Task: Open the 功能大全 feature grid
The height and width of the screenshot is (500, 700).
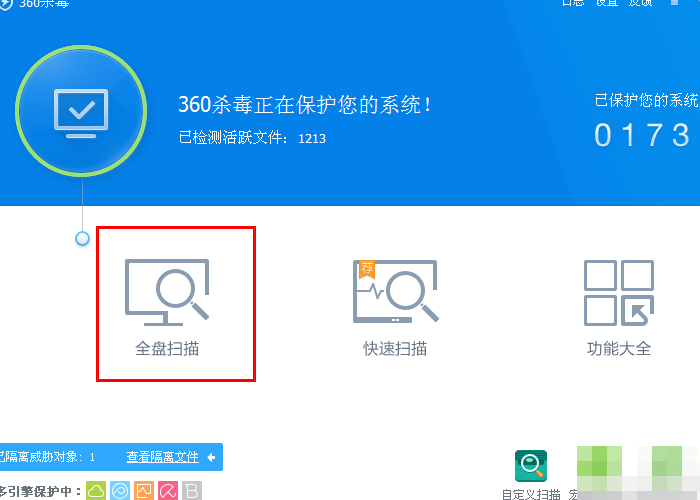Action: [x=619, y=293]
